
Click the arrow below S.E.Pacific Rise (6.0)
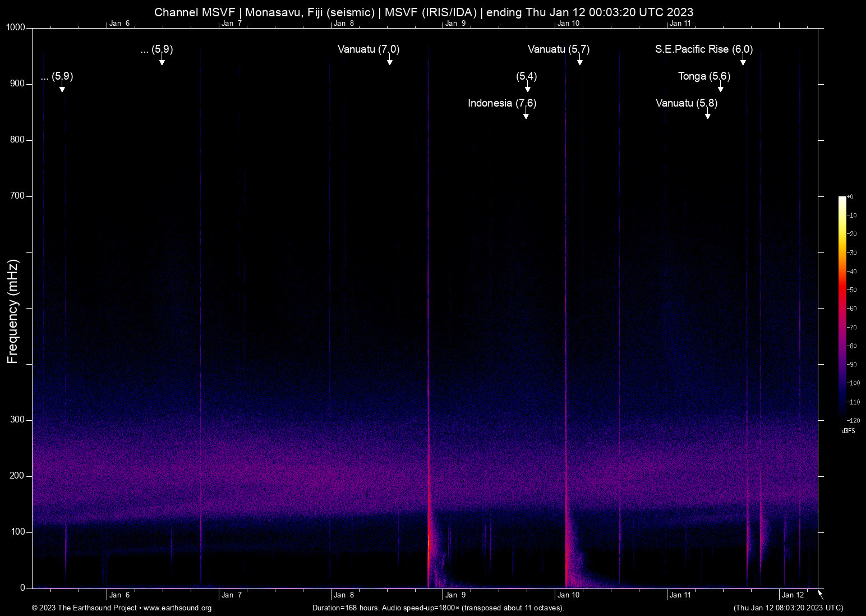743,61
